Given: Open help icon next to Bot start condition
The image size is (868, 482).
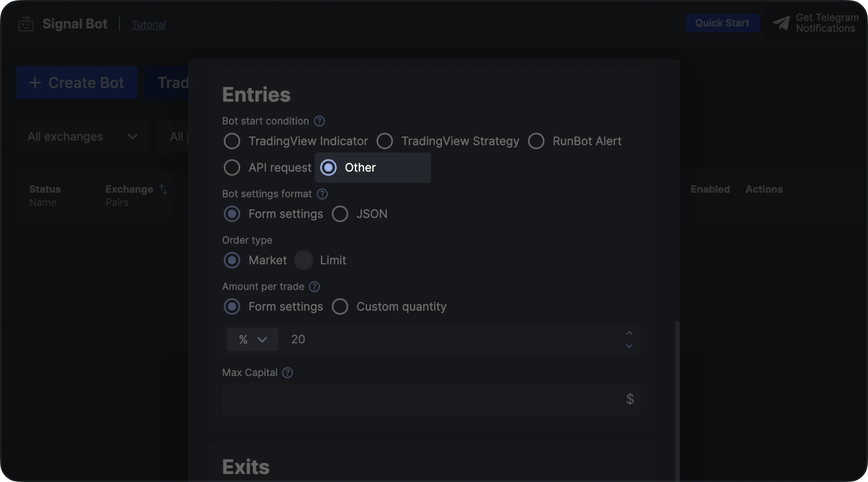Looking at the screenshot, I should click(319, 121).
